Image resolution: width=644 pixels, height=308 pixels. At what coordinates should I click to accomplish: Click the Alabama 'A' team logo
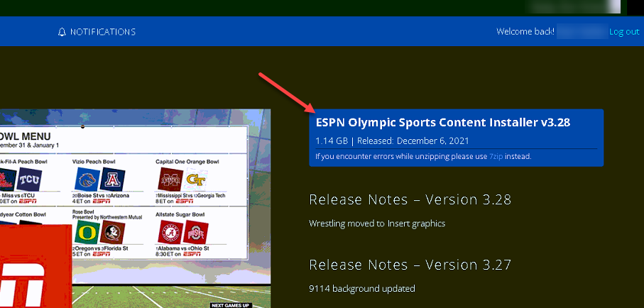click(x=170, y=232)
